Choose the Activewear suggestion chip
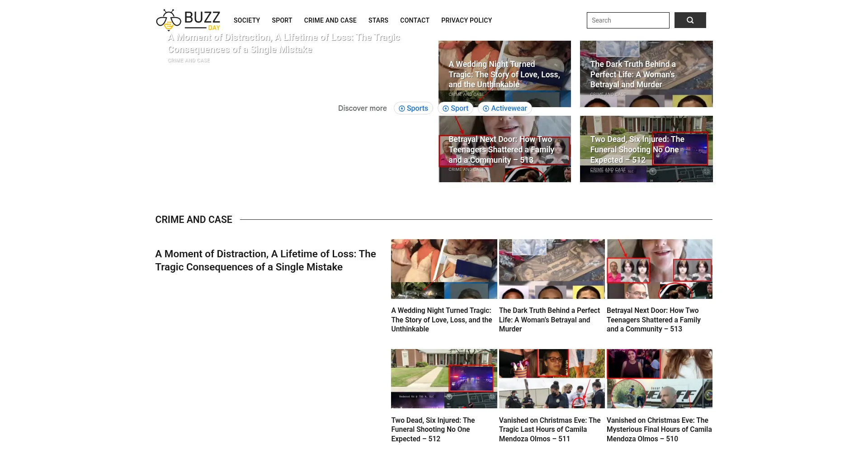Screen dimensions: 868x449 point(505,109)
